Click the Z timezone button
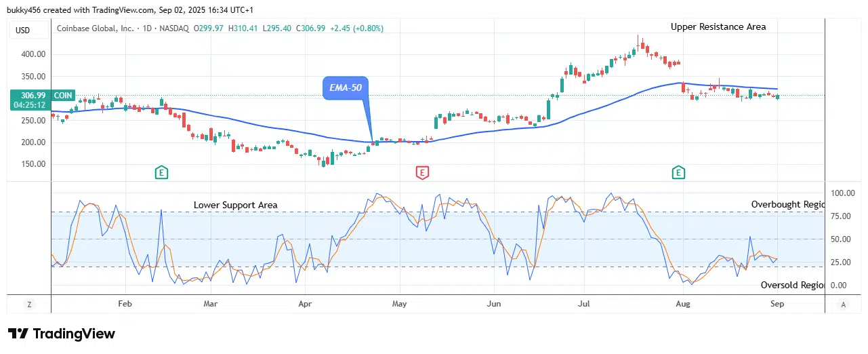868x354 pixels. 29,304
